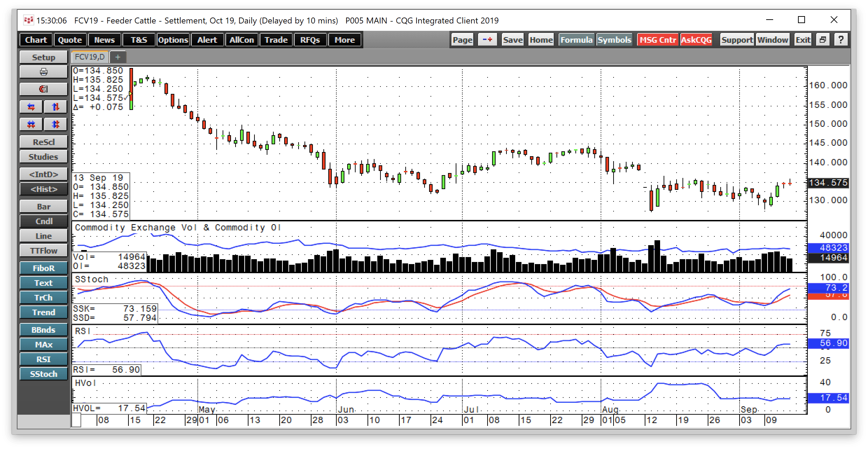Compress chart horizontally with inward arrows icon
868x449 pixels.
point(31,124)
